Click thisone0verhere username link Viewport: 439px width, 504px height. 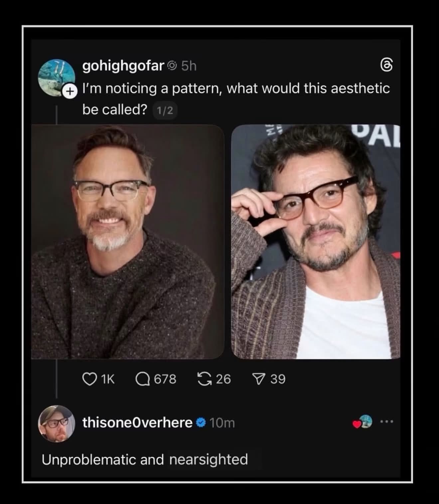(137, 422)
